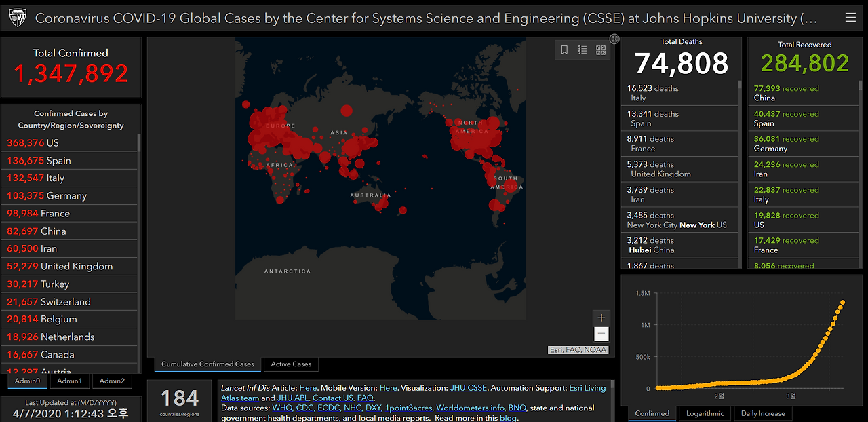
Task: Select the Admin2 tab
Action: tap(112, 381)
